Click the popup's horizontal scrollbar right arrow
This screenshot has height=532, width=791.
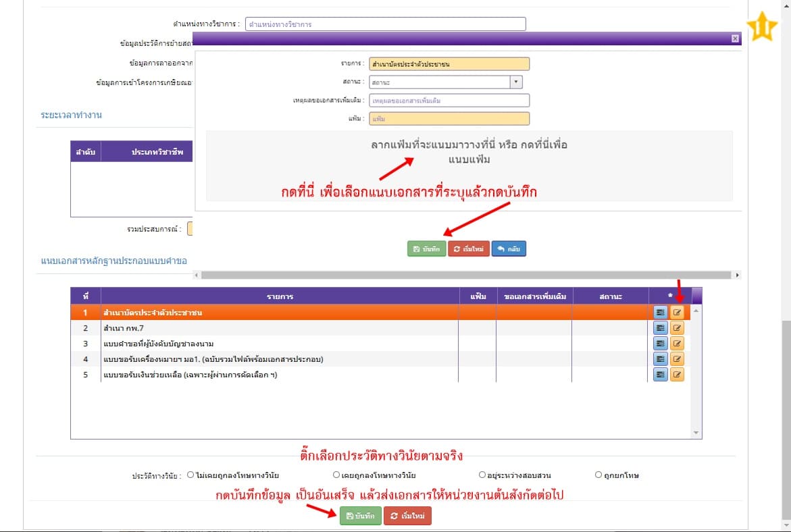[x=737, y=275]
